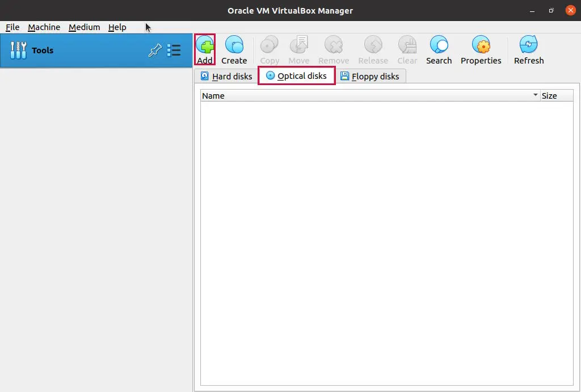The width and height of the screenshot is (581, 392).
Task: Open media Properties
Action: click(x=481, y=48)
